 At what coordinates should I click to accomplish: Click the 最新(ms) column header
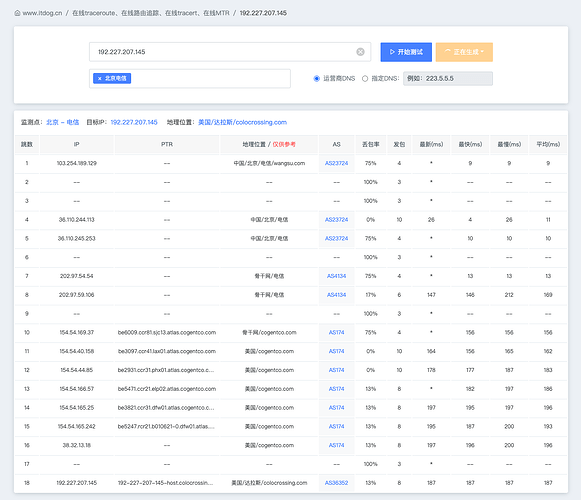point(431,145)
